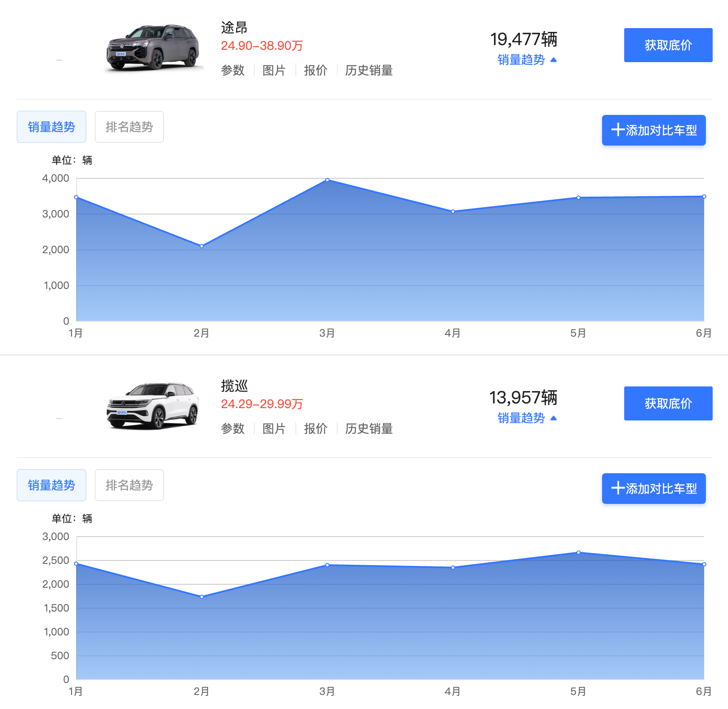Click 获取底价 button for 途昂
This screenshot has width=728, height=709.
(668, 45)
